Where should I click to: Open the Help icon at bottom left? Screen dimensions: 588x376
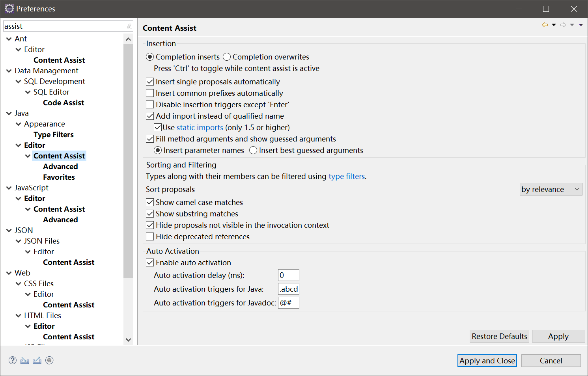click(13, 360)
